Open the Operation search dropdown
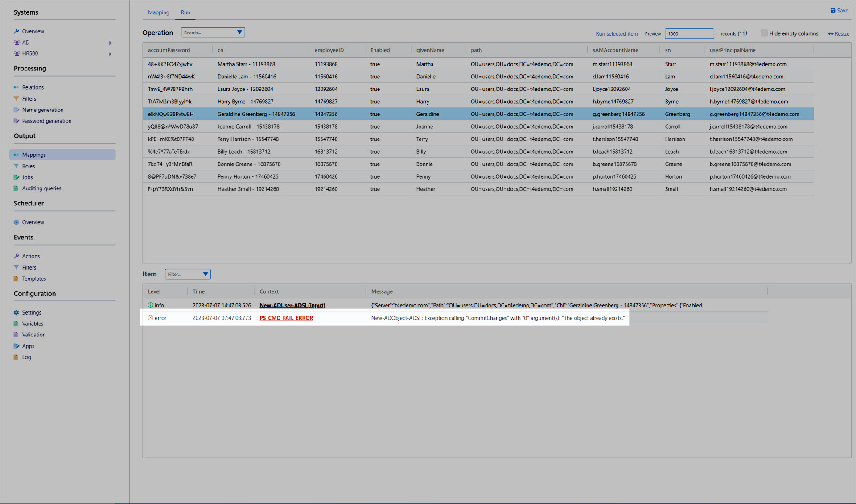Screen dimensions: 856x504 point(239,33)
